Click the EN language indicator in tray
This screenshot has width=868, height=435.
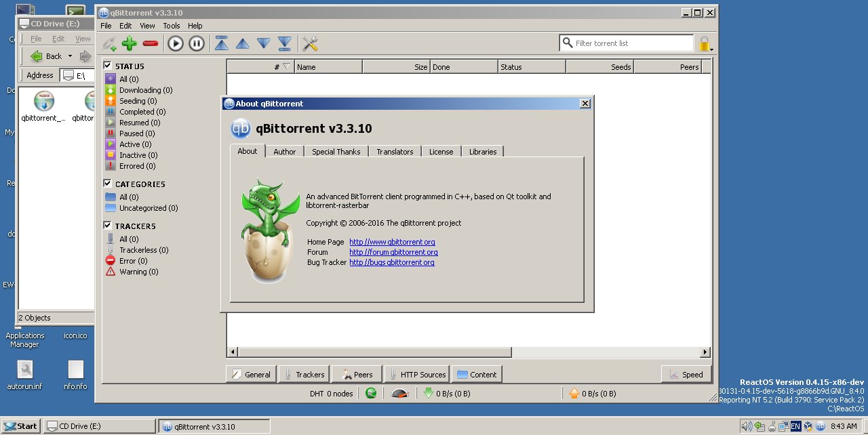pyautogui.click(x=795, y=426)
